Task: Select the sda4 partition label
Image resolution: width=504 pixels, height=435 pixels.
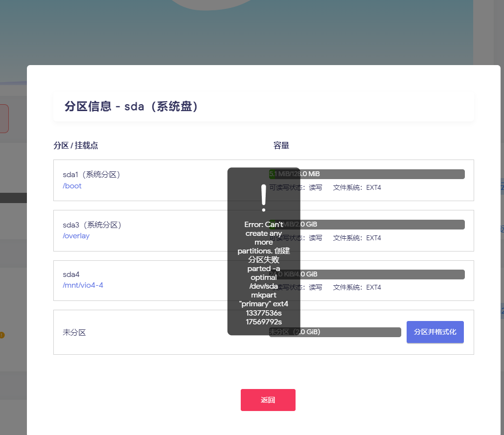Action: 71,275
